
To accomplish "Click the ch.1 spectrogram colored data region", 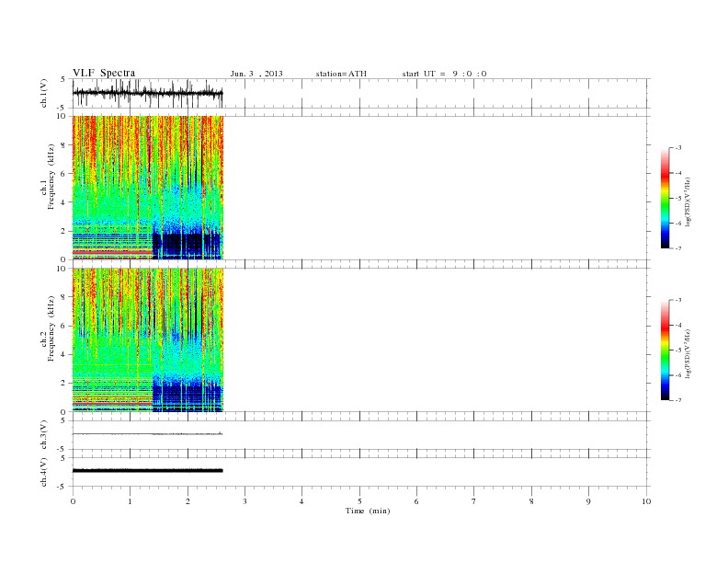I will (148, 188).
